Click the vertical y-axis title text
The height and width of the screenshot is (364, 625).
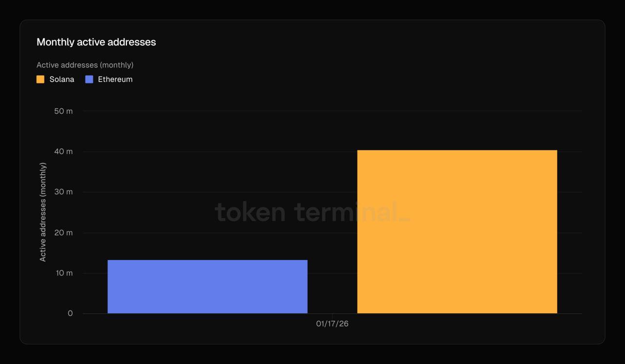point(43,212)
